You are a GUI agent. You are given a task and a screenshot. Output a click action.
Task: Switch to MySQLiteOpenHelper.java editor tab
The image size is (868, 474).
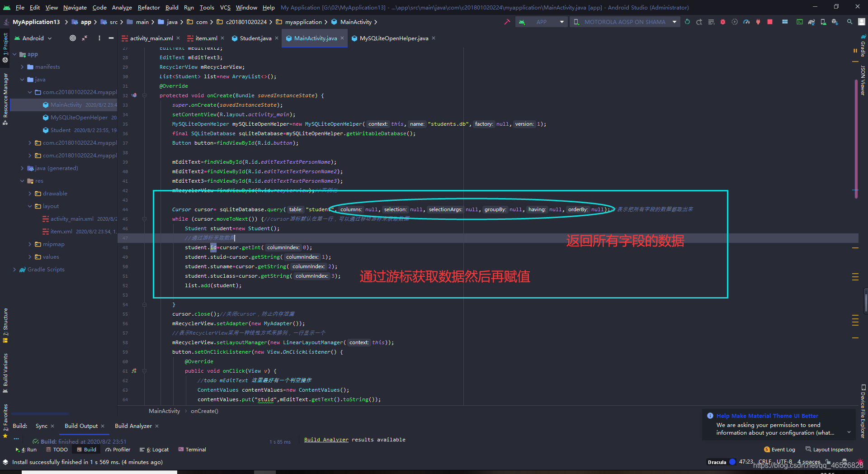point(394,38)
